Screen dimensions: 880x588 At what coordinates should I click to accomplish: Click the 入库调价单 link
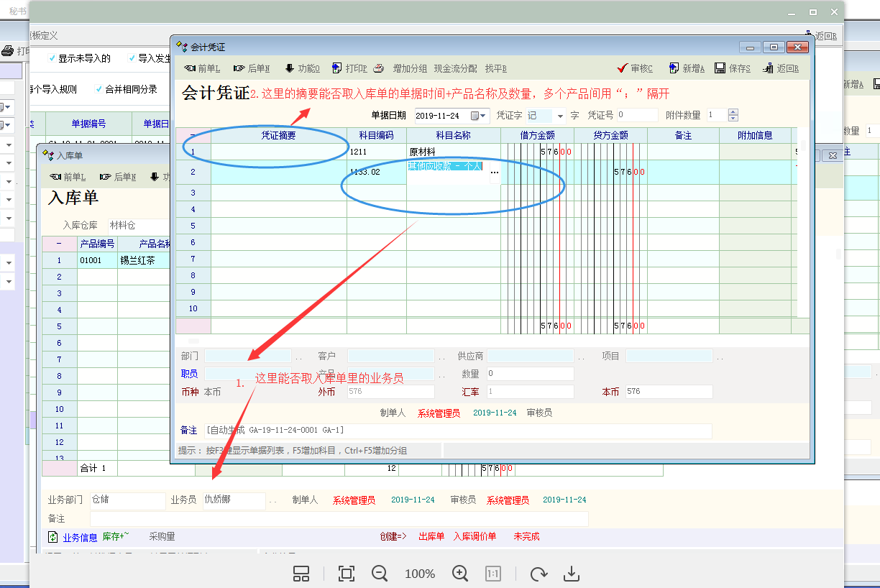[x=475, y=536]
